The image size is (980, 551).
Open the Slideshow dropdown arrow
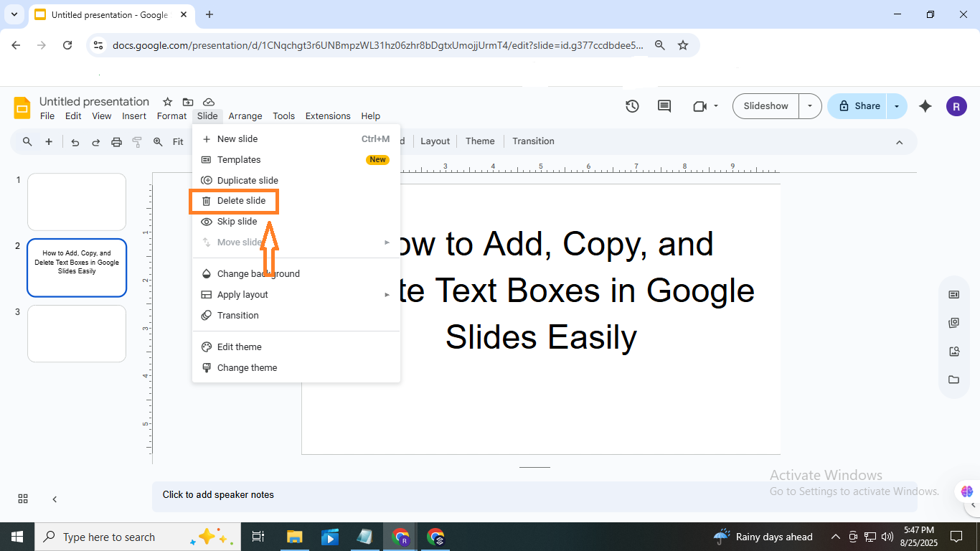click(810, 106)
